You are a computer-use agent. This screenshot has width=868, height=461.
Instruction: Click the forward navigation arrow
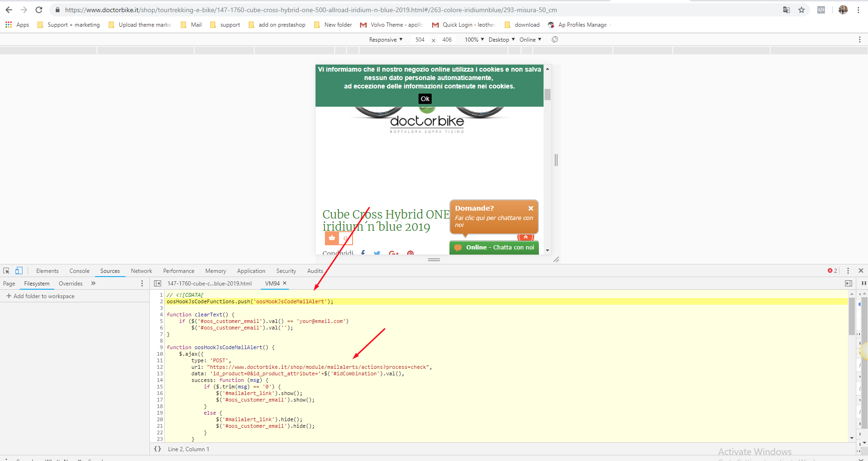(24, 10)
